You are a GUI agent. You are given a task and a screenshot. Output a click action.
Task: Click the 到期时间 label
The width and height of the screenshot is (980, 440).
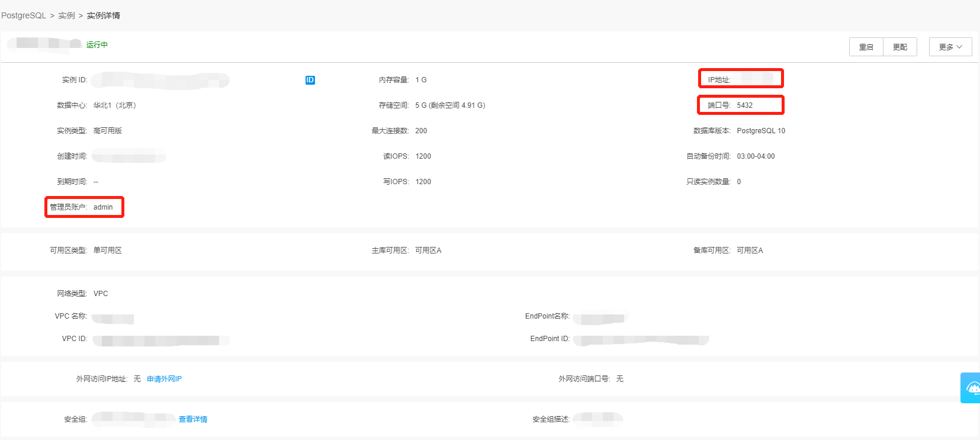point(72,182)
